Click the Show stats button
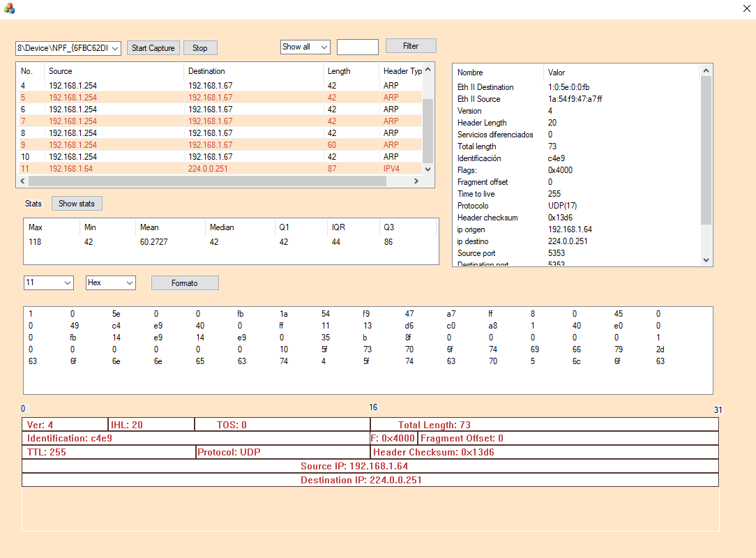The width and height of the screenshot is (756, 558). (77, 203)
